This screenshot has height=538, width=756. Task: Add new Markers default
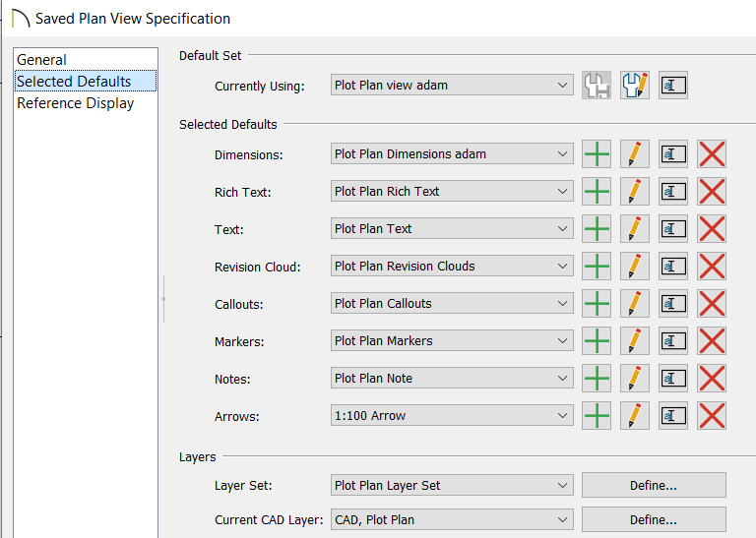click(x=597, y=341)
